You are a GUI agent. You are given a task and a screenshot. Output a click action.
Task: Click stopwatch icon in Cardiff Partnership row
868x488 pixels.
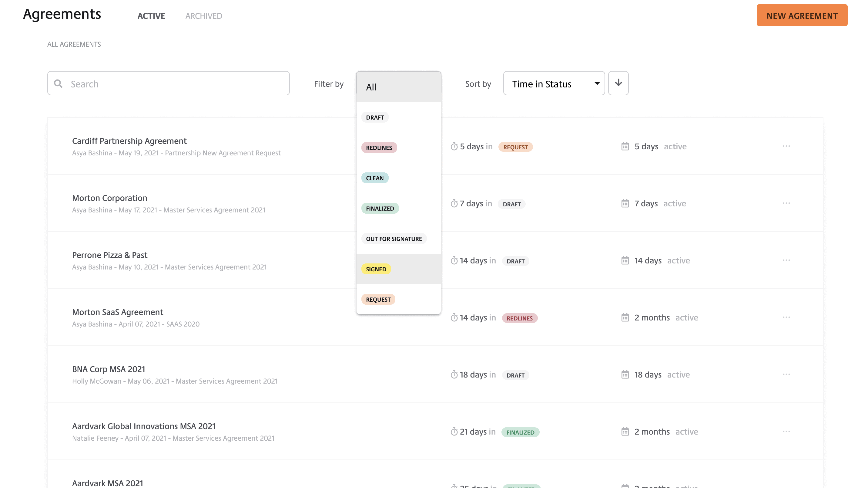454,146
